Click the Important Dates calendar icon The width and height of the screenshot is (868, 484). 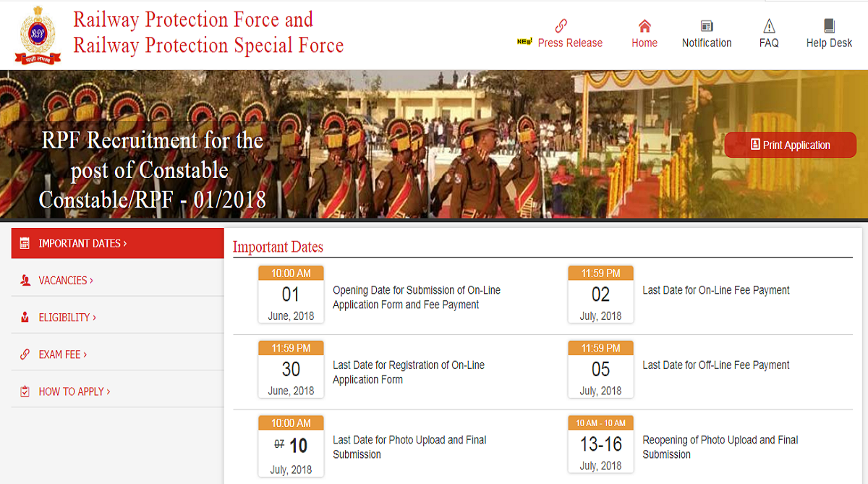[25, 243]
